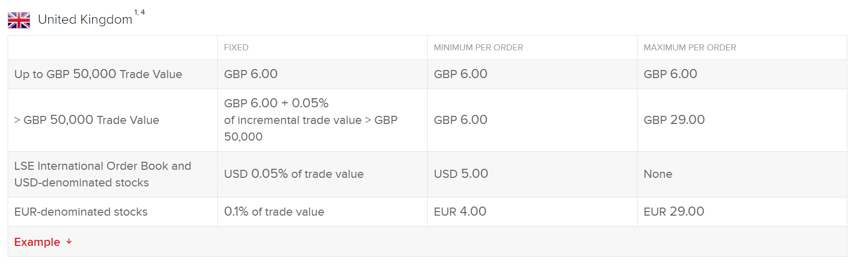Select the EUR 4.00 minimum cell
Viewport: 868px width, 265px height.
tap(460, 212)
